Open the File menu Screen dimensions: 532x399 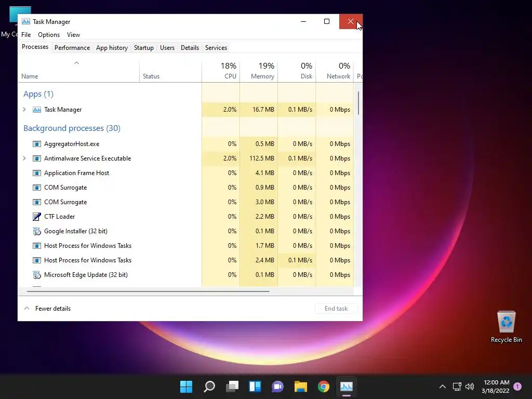pos(26,35)
